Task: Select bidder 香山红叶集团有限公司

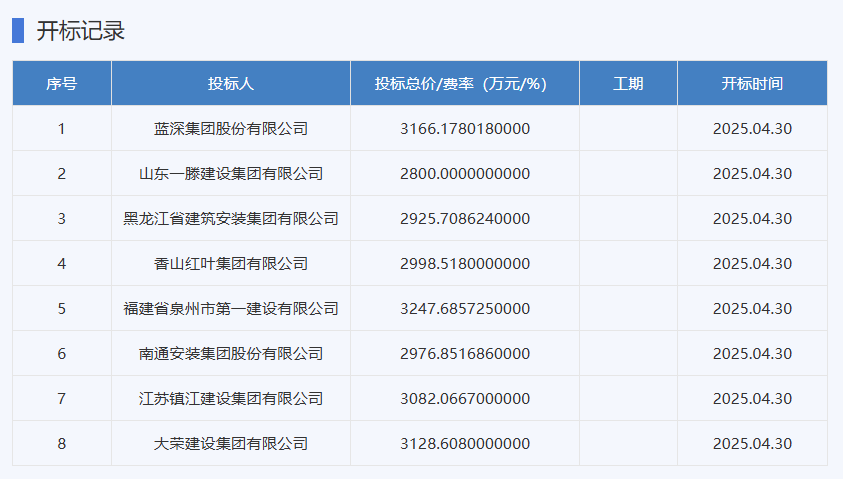Action: [231, 263]
